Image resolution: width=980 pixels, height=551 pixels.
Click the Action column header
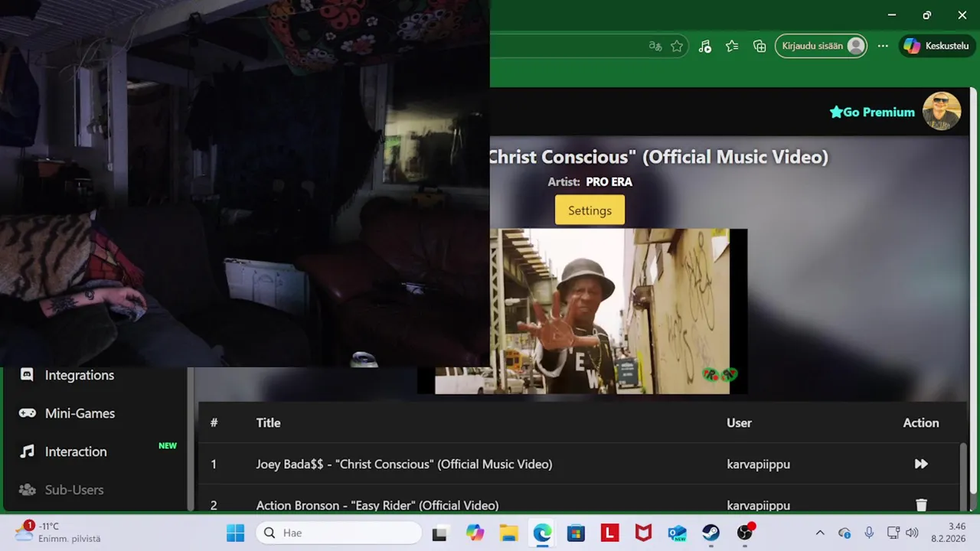[x=920, y=422]
